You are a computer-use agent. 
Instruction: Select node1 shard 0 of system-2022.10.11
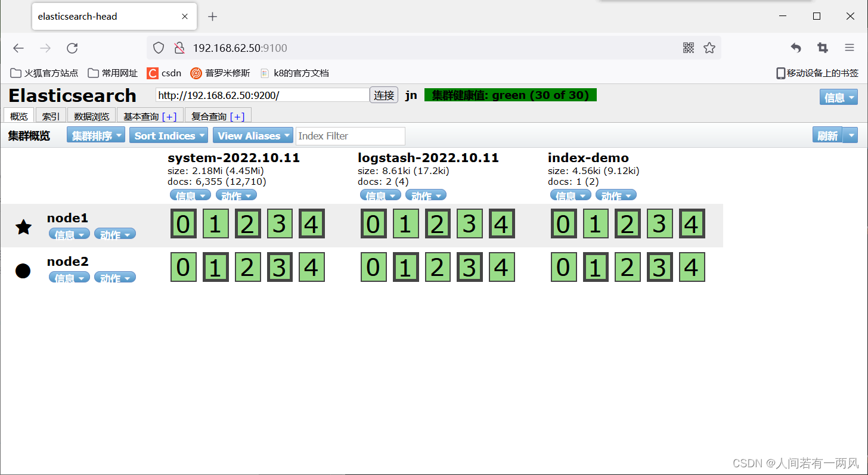184,224
